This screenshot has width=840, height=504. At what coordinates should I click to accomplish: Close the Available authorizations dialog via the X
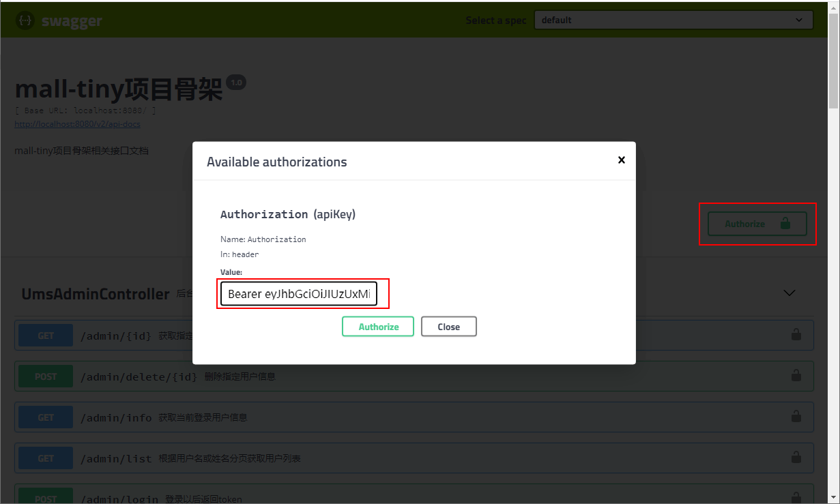tap(621, 160)
